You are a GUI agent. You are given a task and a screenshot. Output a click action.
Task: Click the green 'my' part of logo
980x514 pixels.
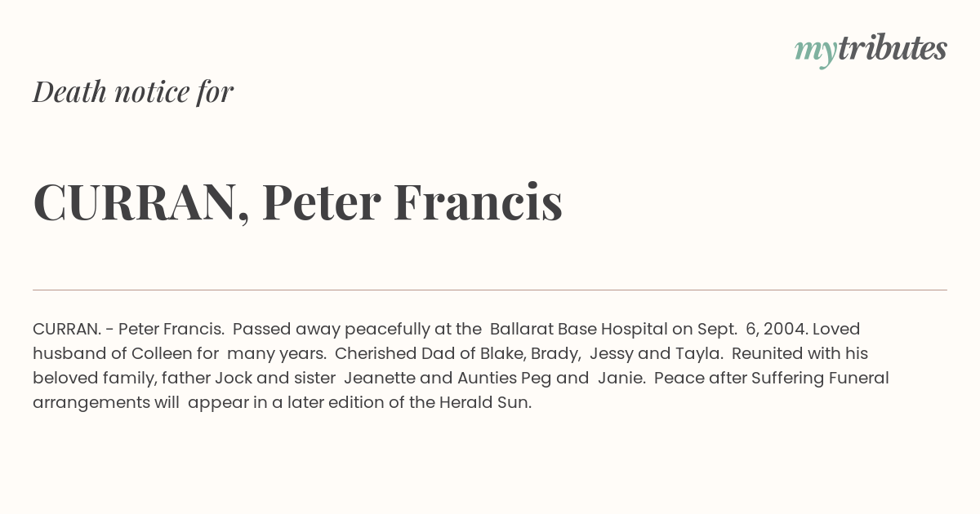pos(816,53)
